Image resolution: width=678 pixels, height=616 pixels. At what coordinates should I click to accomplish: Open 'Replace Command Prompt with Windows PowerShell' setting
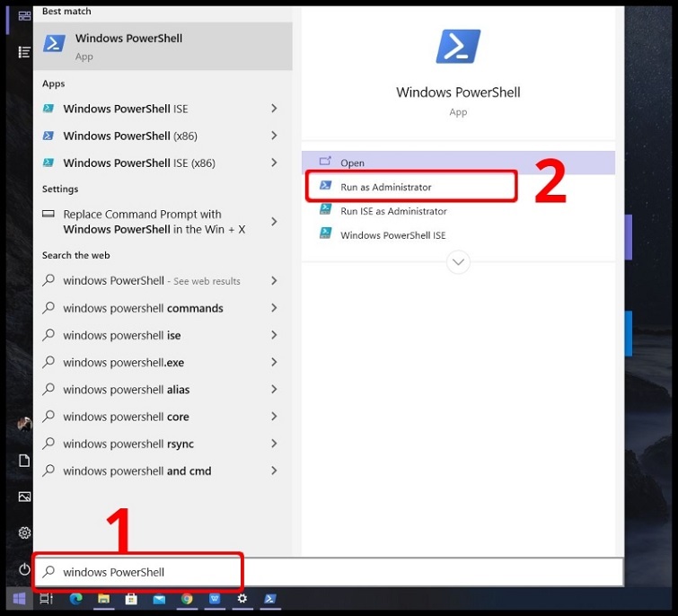(x=153, y=222)
